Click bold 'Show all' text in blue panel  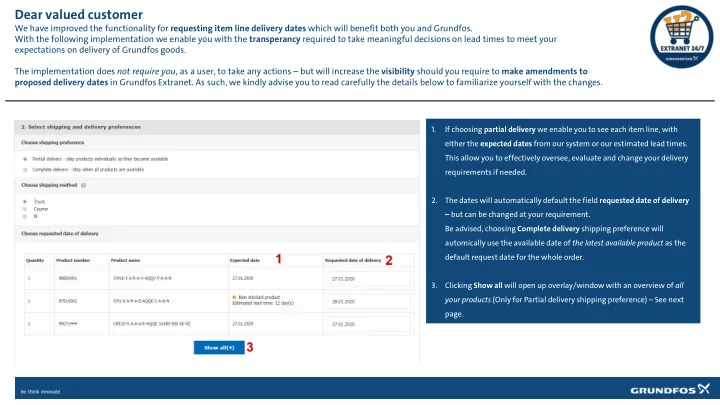click(x=488, y=286)
